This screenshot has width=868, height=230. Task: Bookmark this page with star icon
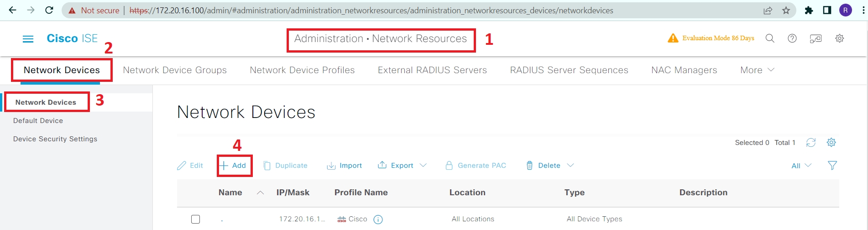click(786, 10)
